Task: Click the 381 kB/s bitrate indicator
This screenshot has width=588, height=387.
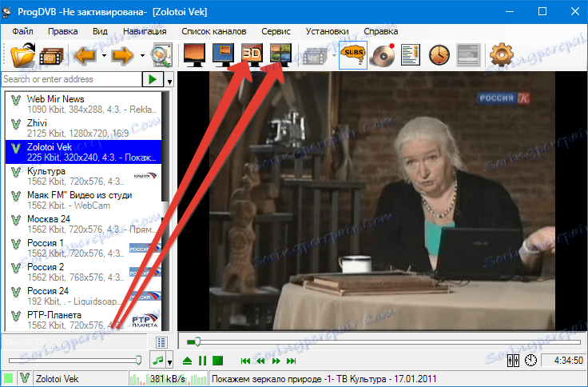Action: pyautogui.click(x=168, y=379)
